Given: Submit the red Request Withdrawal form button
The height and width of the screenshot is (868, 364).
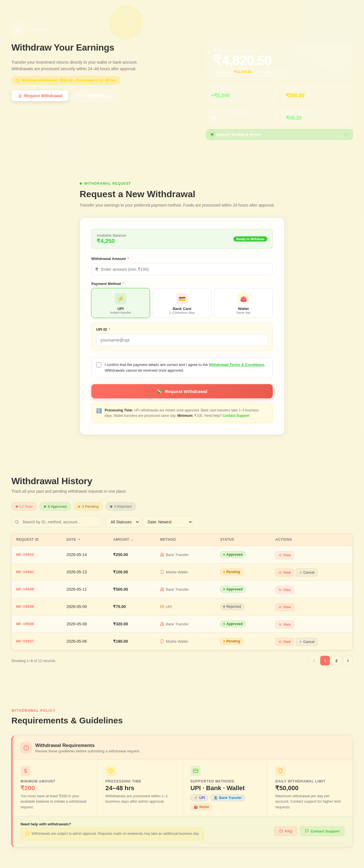Looking at the screenshot, I should coord(182,391).
